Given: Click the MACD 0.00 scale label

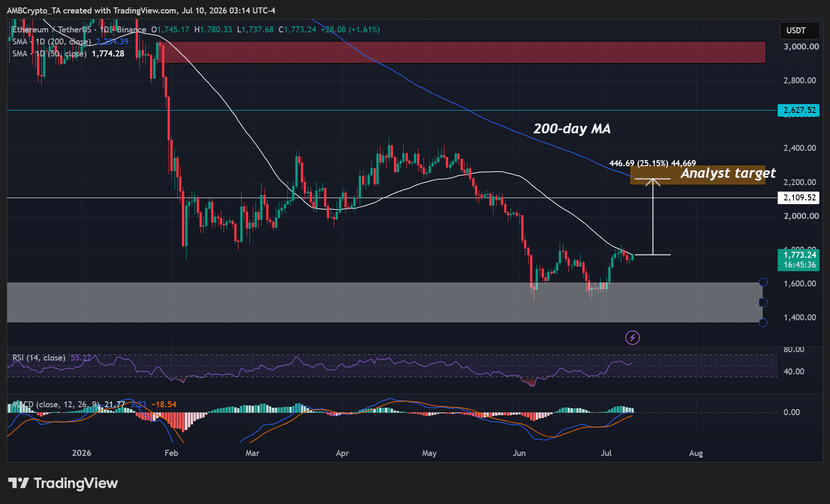Looking at the screenshot, I should (792, 412).
